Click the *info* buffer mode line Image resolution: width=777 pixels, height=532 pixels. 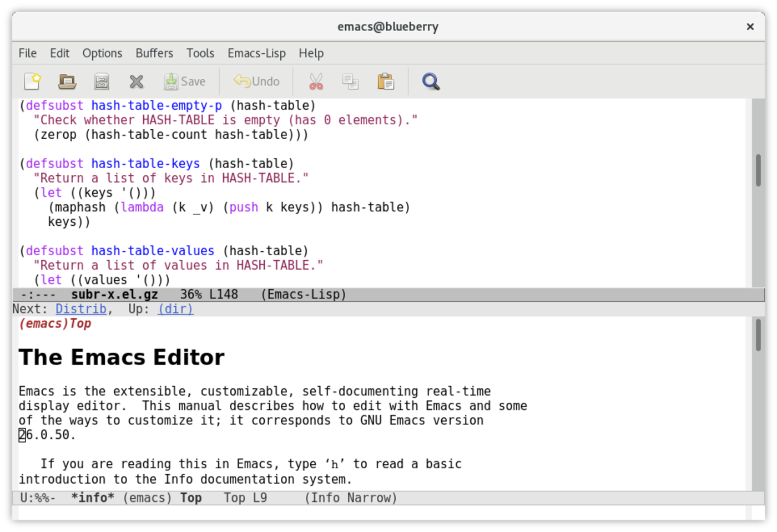[93, 498]
